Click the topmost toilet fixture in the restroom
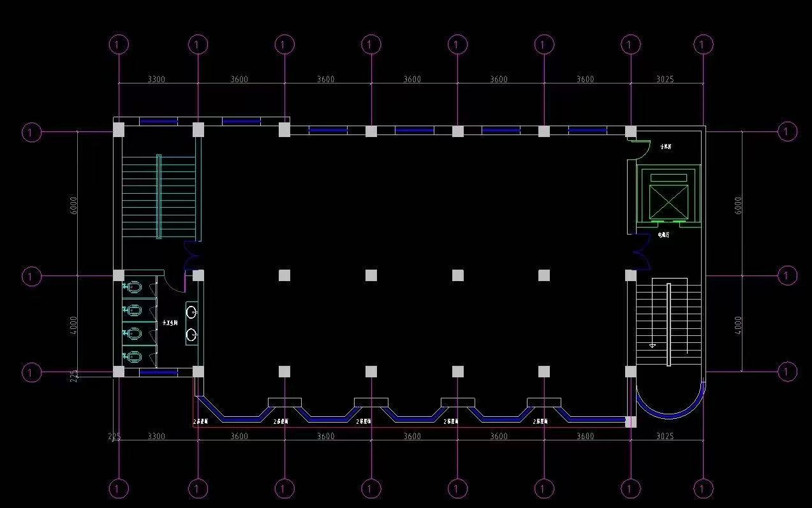The height and width of the screenshot is (508, 812). point(133,287)
